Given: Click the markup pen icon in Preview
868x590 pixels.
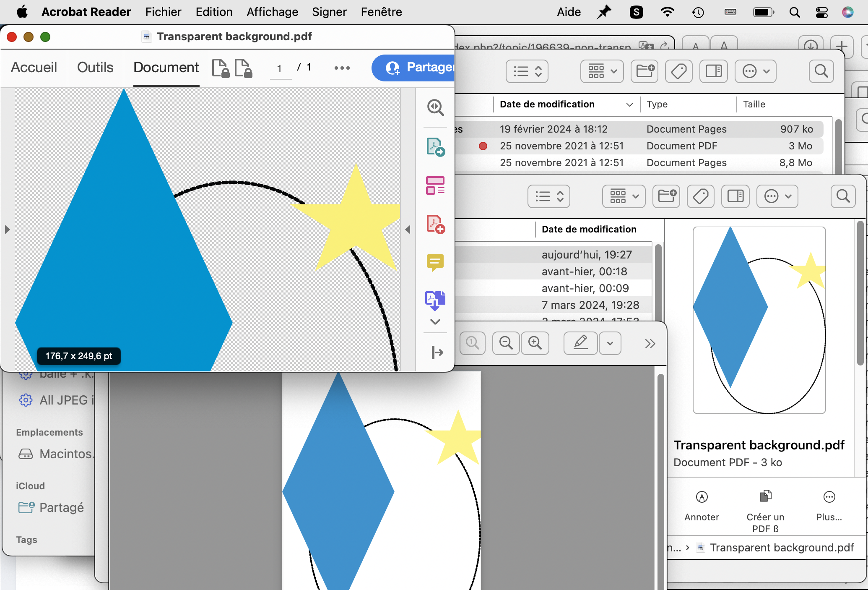Looking at the screenshot, I should 580,343.
